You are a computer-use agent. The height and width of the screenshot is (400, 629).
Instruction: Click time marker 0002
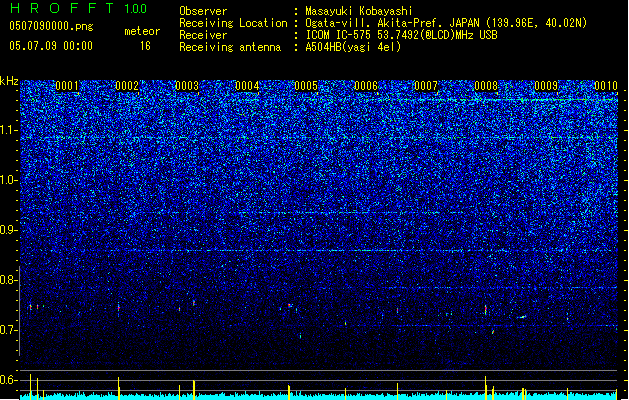click(127, 86)
